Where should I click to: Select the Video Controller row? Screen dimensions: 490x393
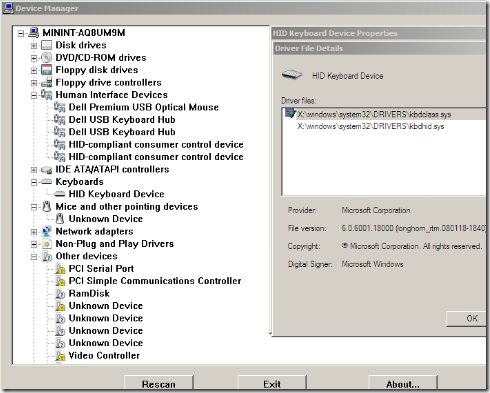pos(104,356)
